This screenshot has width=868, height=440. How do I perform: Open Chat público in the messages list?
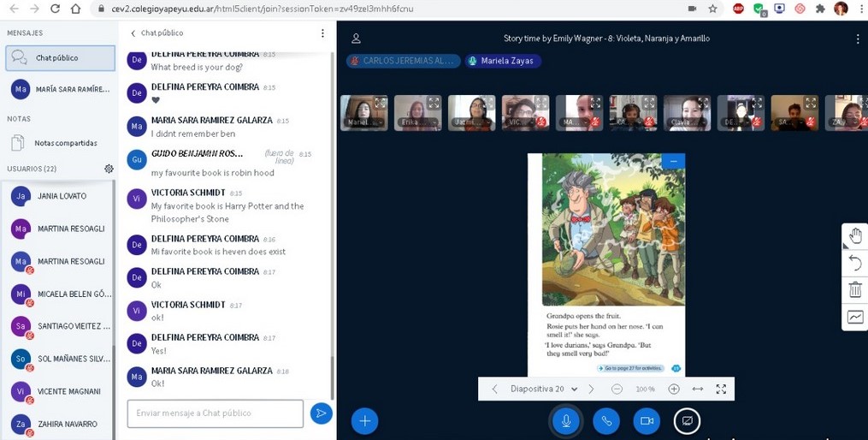click(60, 58)
